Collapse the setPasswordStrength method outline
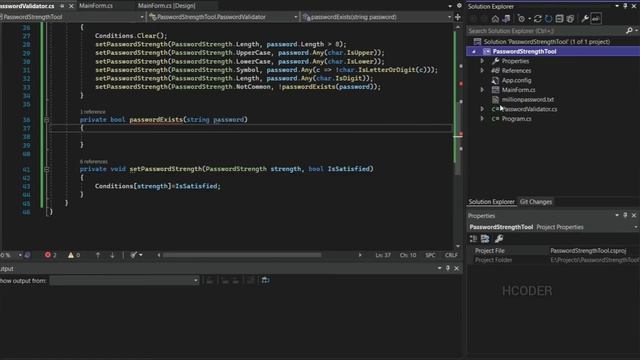 tap(47, 169)
